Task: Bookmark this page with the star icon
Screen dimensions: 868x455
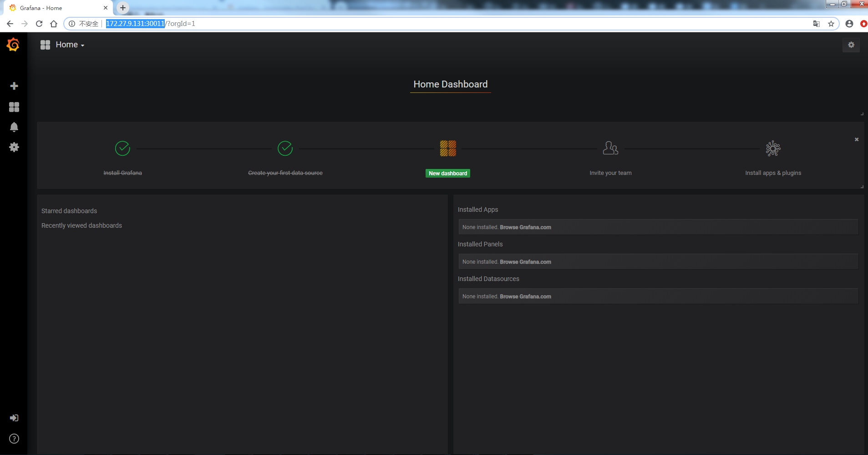Action: point(831,24)
